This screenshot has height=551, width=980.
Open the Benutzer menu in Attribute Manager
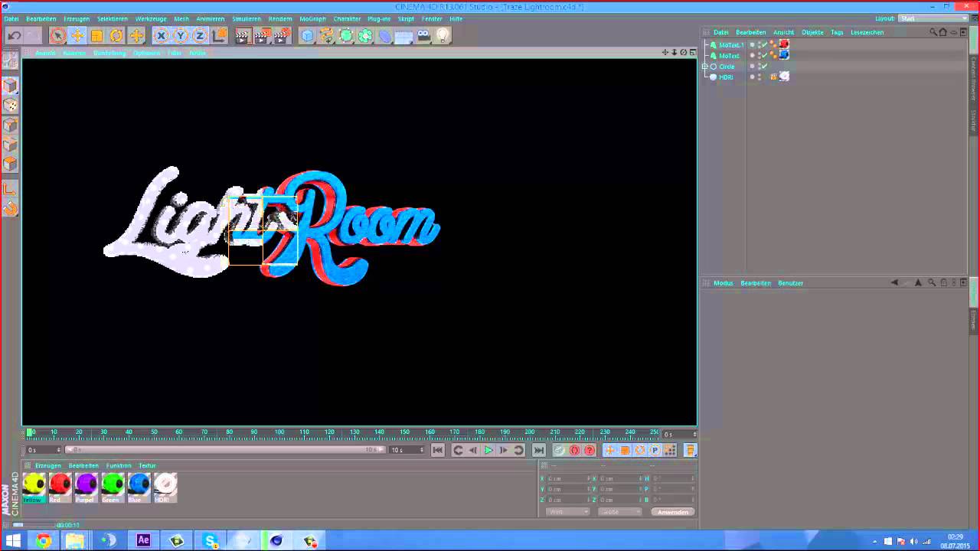point(791,283)
